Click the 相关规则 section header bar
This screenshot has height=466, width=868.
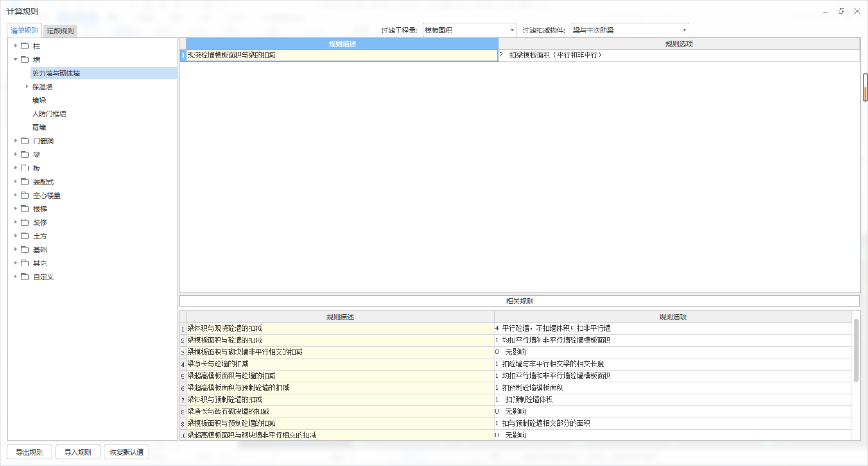click(520, 301)
